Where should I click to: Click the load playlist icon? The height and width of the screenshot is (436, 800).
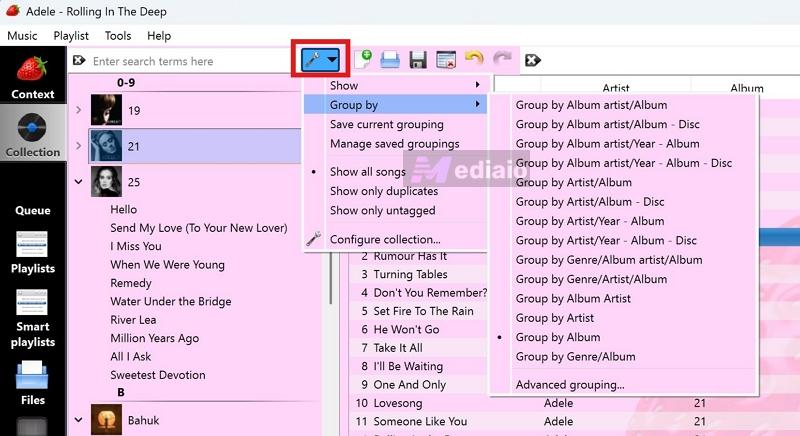pyautogui.click(x=390, y=60)
